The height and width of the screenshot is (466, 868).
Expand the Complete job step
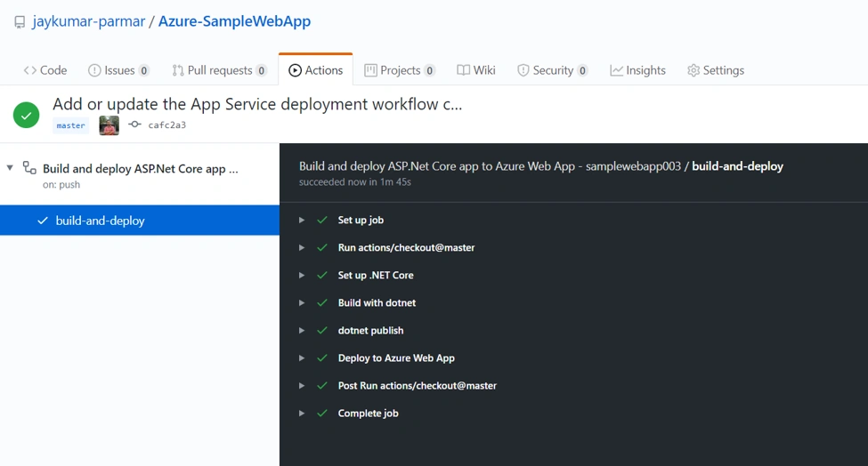(x=302, y=414)
